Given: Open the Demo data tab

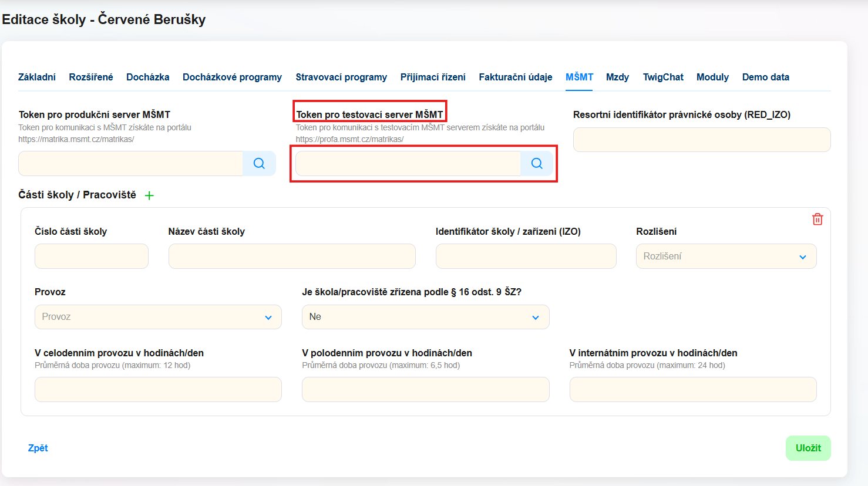Looking at the screenshot, I should (x=765, y=77).
